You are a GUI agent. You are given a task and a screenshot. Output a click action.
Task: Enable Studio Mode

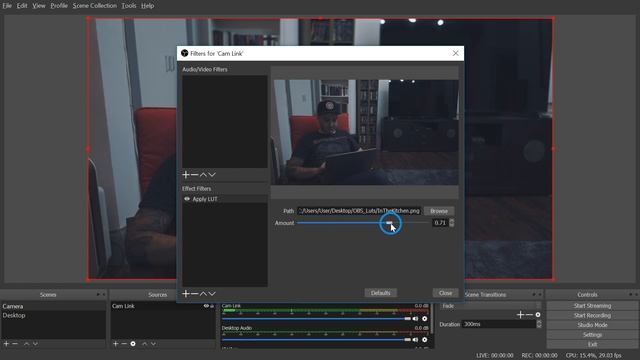tap(592, 325)
